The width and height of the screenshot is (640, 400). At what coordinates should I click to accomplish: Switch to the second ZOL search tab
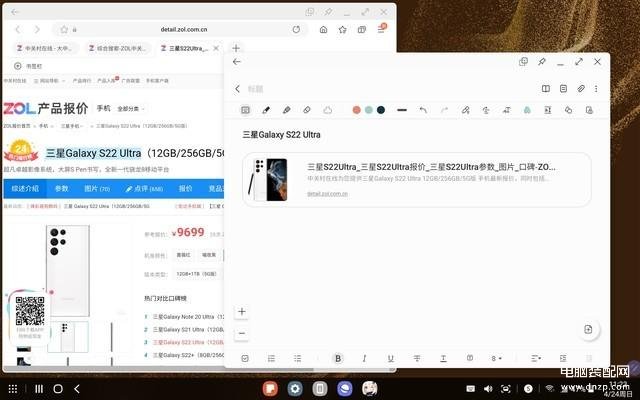click(x=117, y=48)
